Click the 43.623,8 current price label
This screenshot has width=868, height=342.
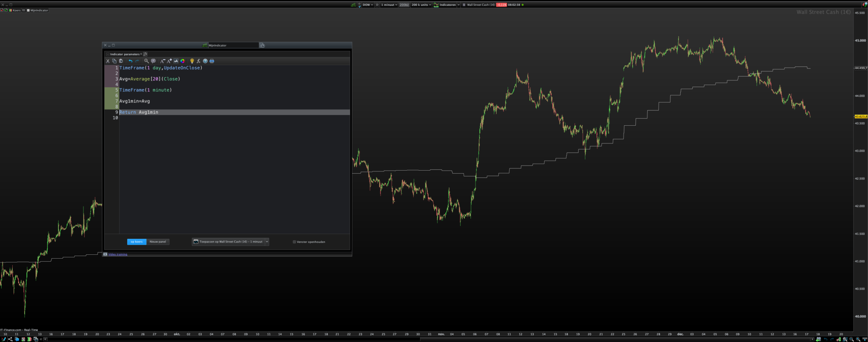click(861, 116)
